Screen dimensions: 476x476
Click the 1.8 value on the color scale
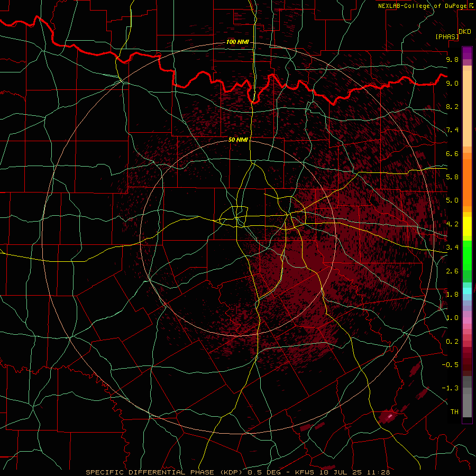452,294
